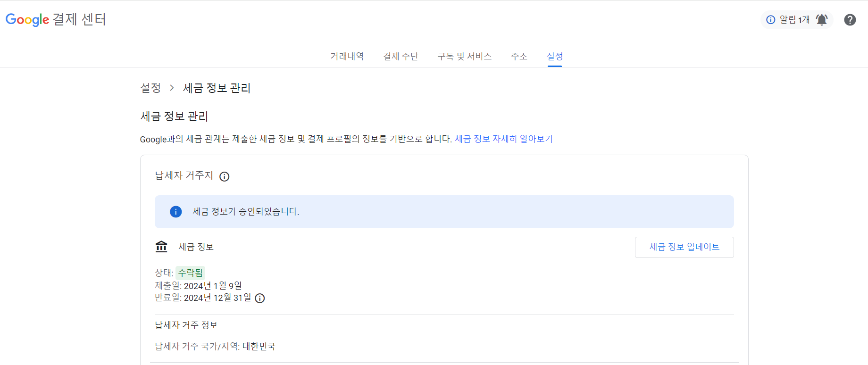Click the info icon next to the 만료일 date
Screen dimensions: 868x365
(259, 298)
